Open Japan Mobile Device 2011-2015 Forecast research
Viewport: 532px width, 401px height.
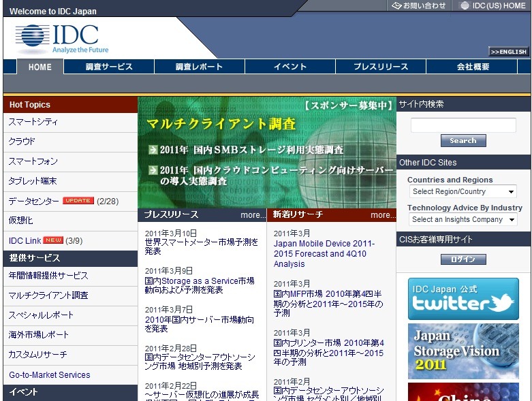(324, 253)
